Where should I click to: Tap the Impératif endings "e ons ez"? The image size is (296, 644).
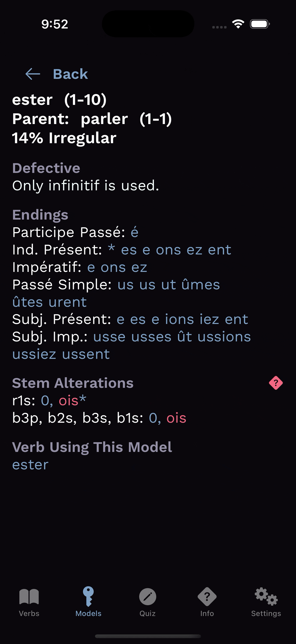pos(117,267)
